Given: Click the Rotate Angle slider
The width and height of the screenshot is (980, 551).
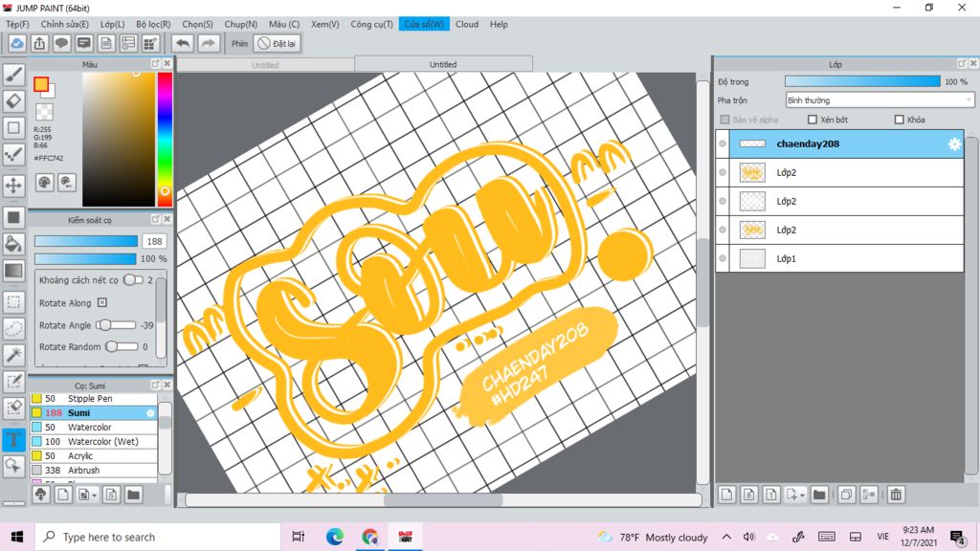Looking at the screenshot, I should point(118,325).
